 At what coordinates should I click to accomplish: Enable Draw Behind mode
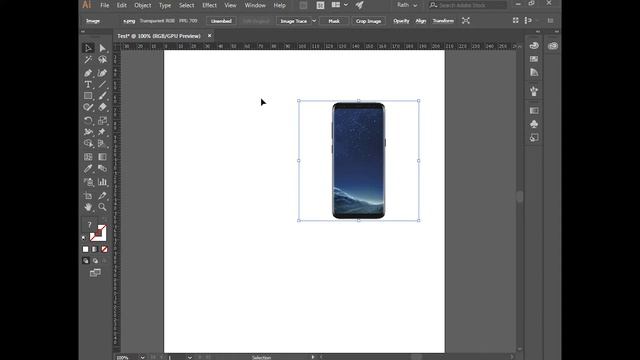point(95,260)
